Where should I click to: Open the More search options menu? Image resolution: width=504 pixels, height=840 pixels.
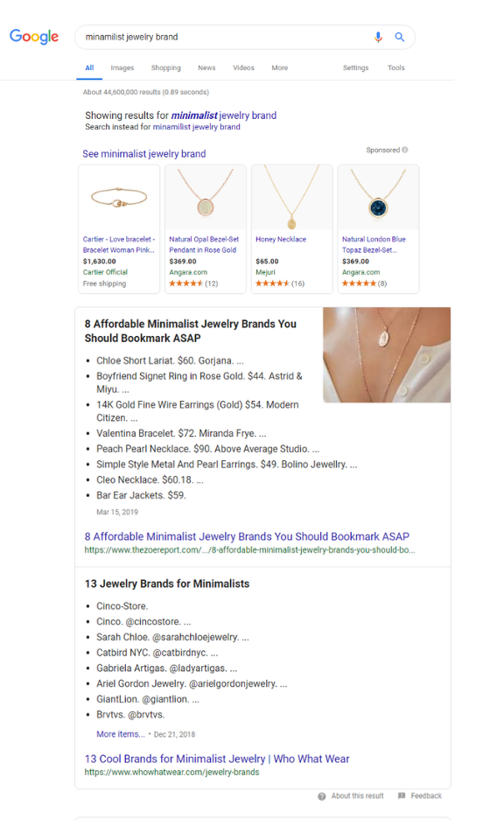coord(280,68)
